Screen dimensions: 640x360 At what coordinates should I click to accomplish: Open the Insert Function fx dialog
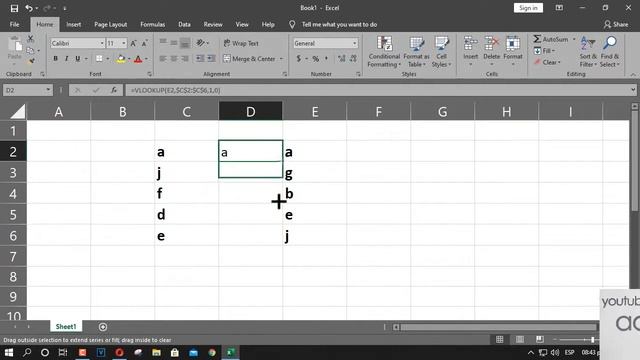point(114,90)
